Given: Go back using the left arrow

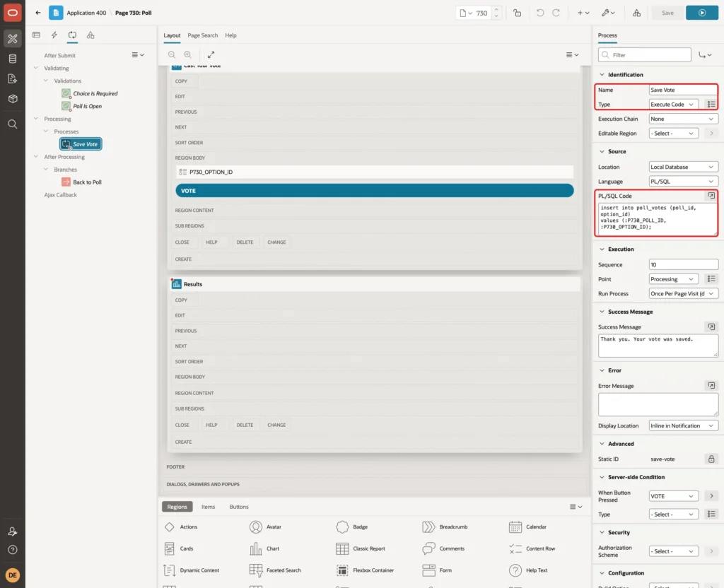Looking at the screenshot, I should [x=38, y=13].
